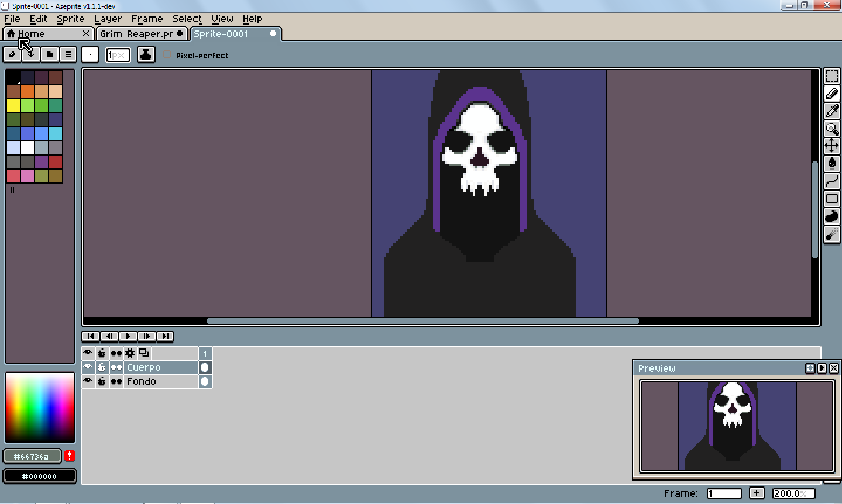Select Cuerpo cel in frame 1

click(x=205, y=367)
